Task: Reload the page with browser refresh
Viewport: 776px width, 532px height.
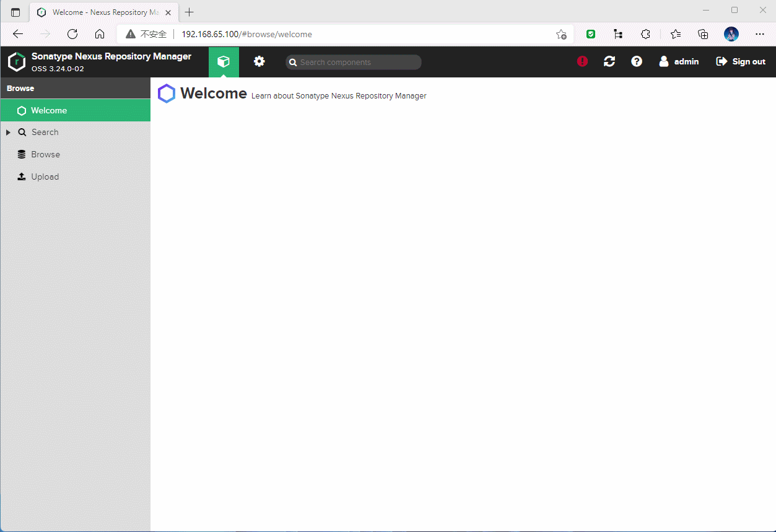Action: pos(72,34)
